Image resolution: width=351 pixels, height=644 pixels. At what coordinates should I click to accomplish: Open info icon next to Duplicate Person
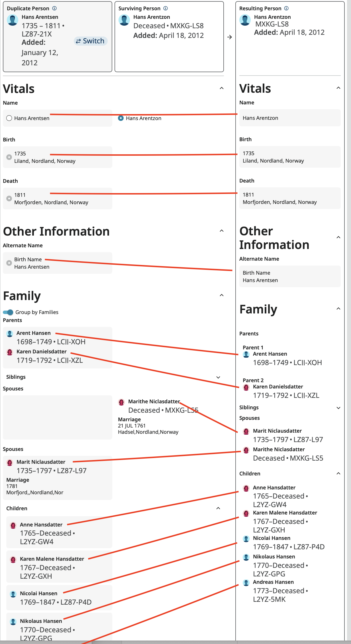(54, 8)
